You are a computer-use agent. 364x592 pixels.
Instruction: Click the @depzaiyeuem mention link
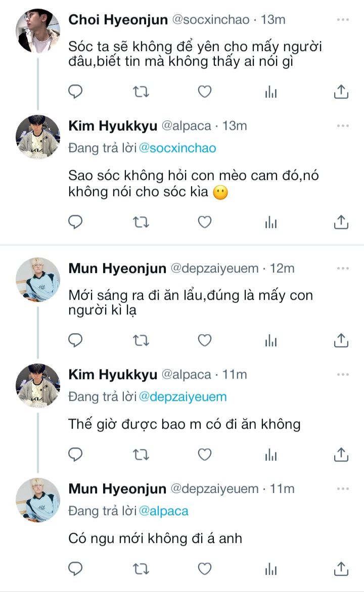pos(183,397)
